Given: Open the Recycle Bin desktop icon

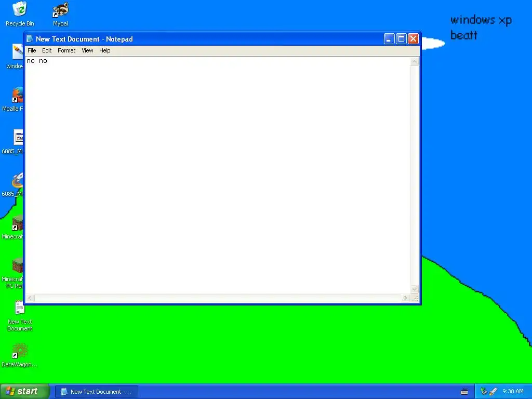Looking at the screenshot, I should pyautogui.click(x=20, y=14).
